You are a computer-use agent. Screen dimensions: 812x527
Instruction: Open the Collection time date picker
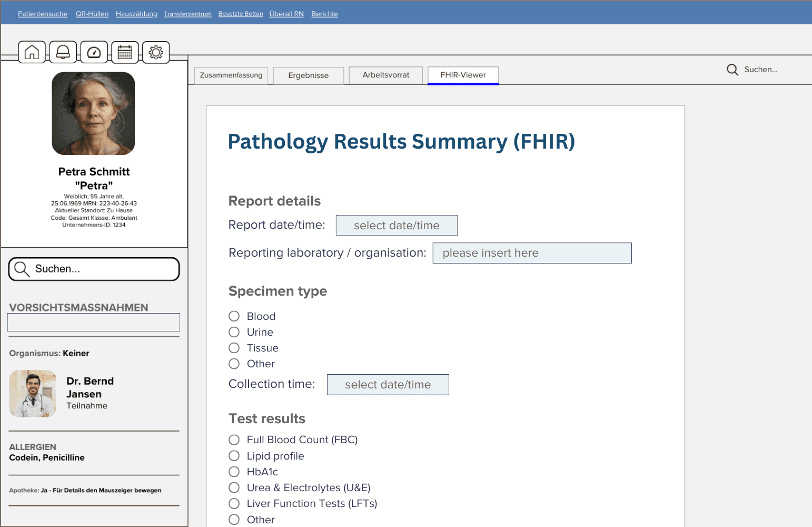click(388, 384)
